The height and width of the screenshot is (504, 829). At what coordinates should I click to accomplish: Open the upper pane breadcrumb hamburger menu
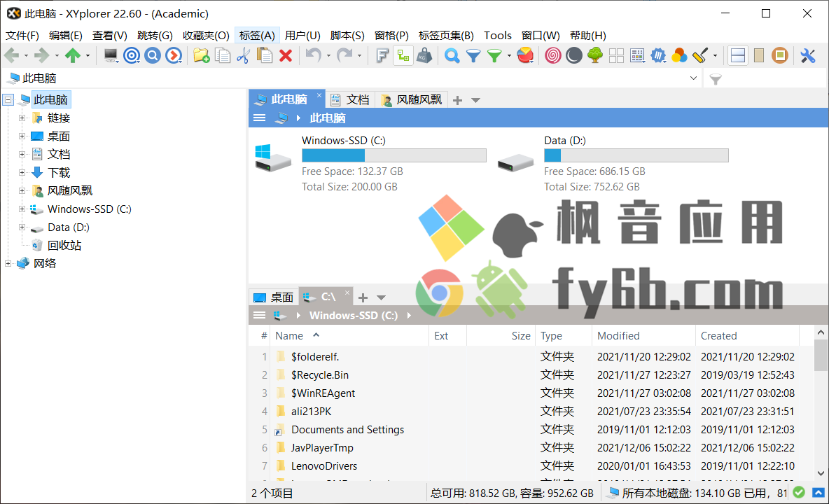[259, 118]
